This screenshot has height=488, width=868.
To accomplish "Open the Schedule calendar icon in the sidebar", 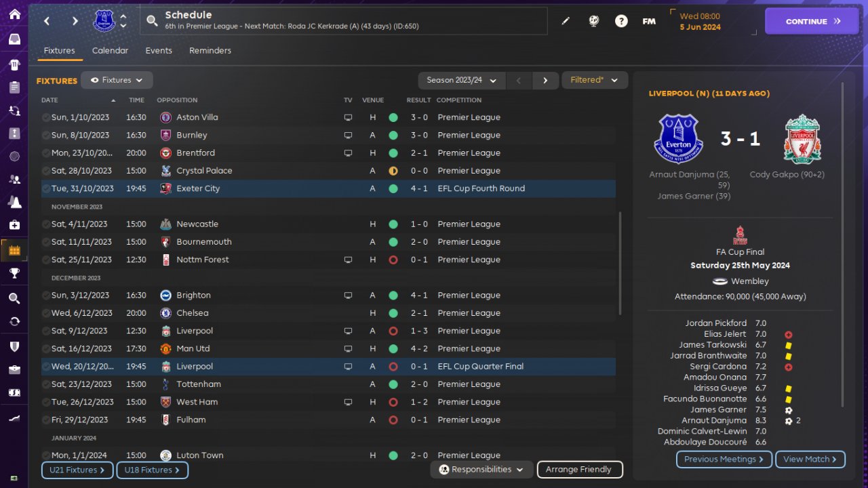I will click(x=14, y=251).
